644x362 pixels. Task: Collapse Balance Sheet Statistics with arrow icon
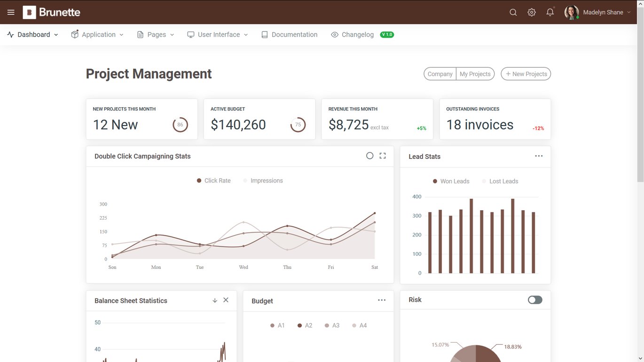coord(215,300)
